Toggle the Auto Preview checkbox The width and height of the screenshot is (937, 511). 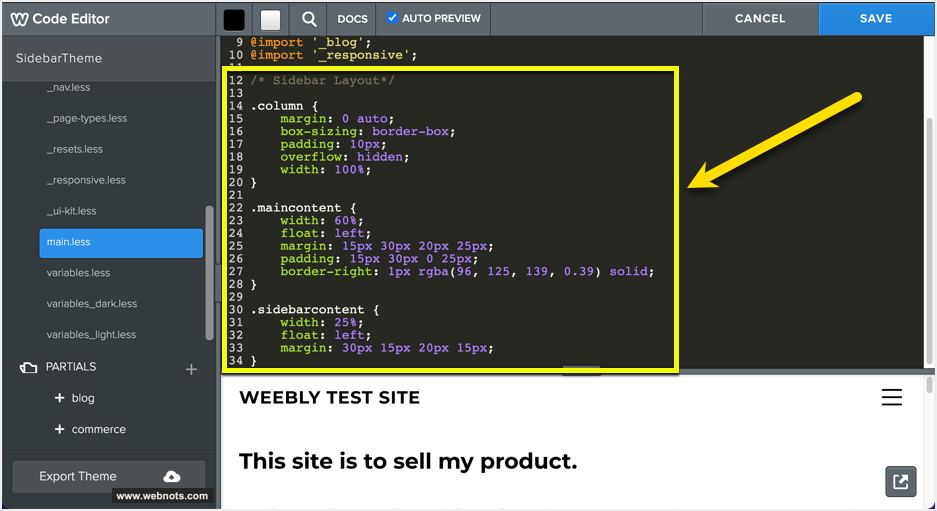coord(392,18)
